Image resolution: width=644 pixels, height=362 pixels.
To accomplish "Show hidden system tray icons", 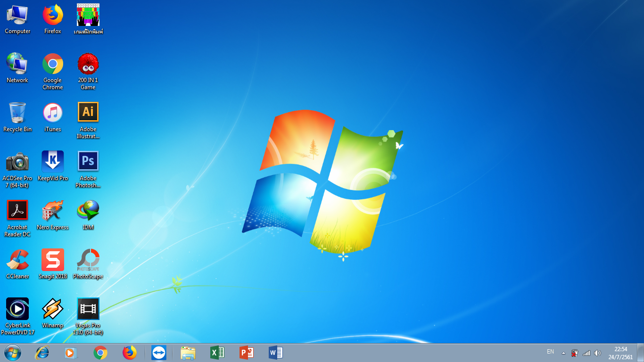I will click(x=563, y=353).
